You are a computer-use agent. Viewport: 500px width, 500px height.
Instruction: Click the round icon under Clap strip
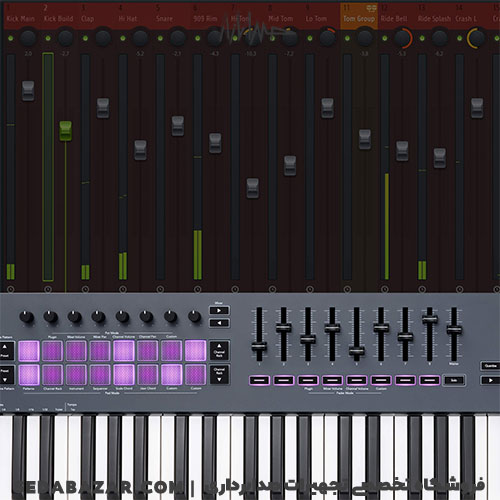pos(85,289)
